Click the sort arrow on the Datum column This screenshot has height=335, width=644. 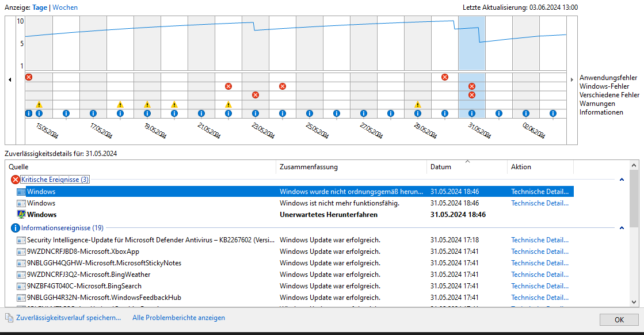[466, 162]
